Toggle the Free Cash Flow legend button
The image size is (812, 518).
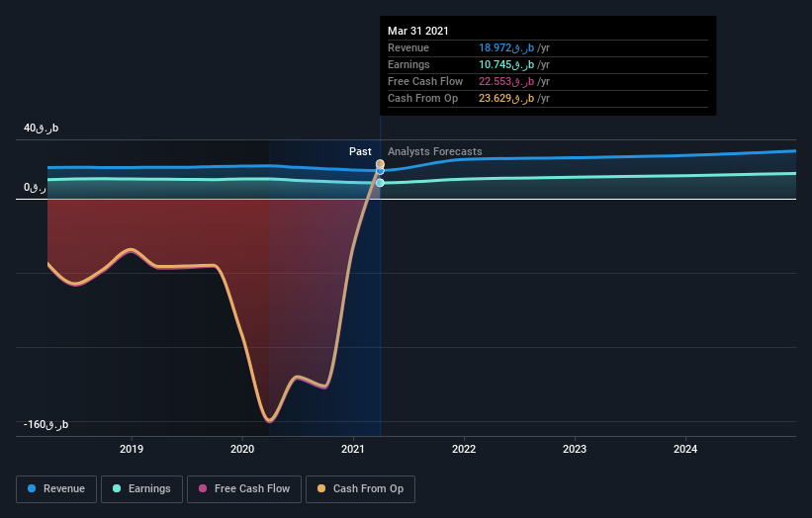(x=244, y=489)
